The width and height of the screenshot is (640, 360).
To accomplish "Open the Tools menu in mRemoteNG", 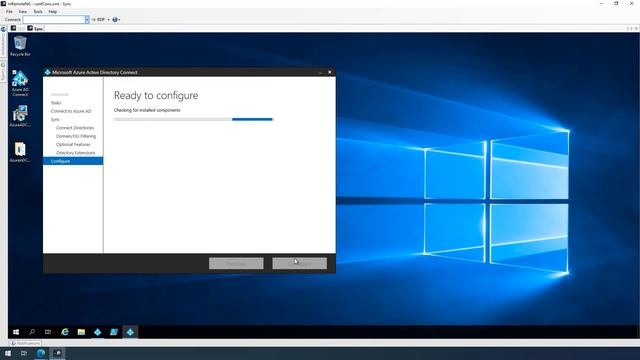I will [x=38, y=12].
